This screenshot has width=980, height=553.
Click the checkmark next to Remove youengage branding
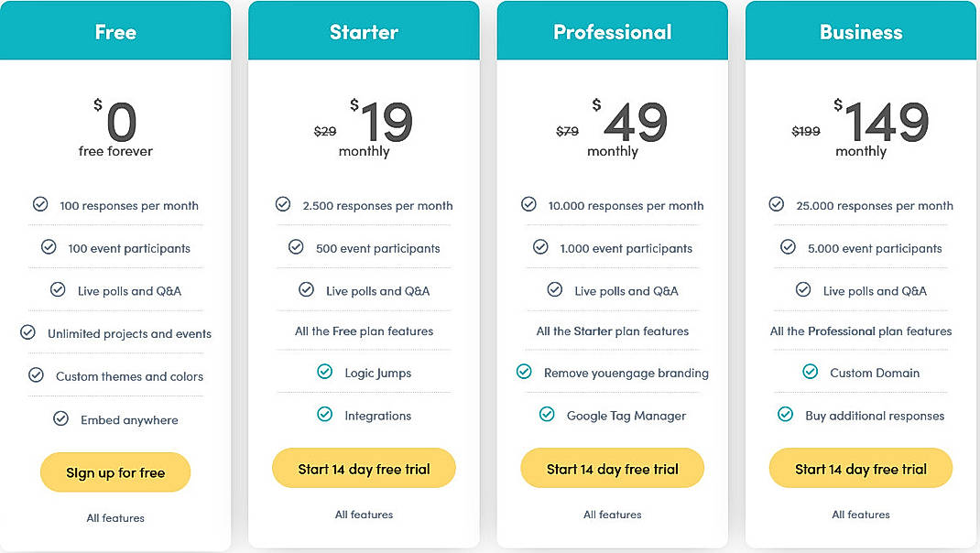[x=524, y=373]
